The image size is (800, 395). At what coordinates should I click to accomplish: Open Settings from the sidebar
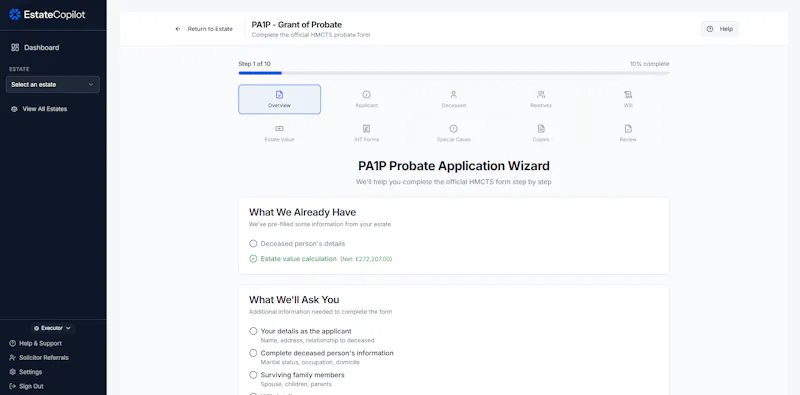pos(26,372)
